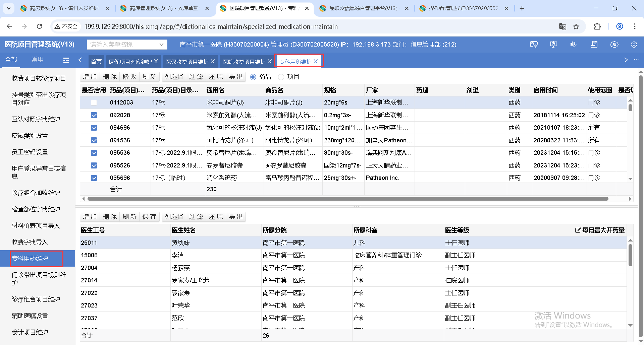This screenshot has width=644, height=345.
Task: Collapse the sidebar with hamburger icon
Action: 66,60
